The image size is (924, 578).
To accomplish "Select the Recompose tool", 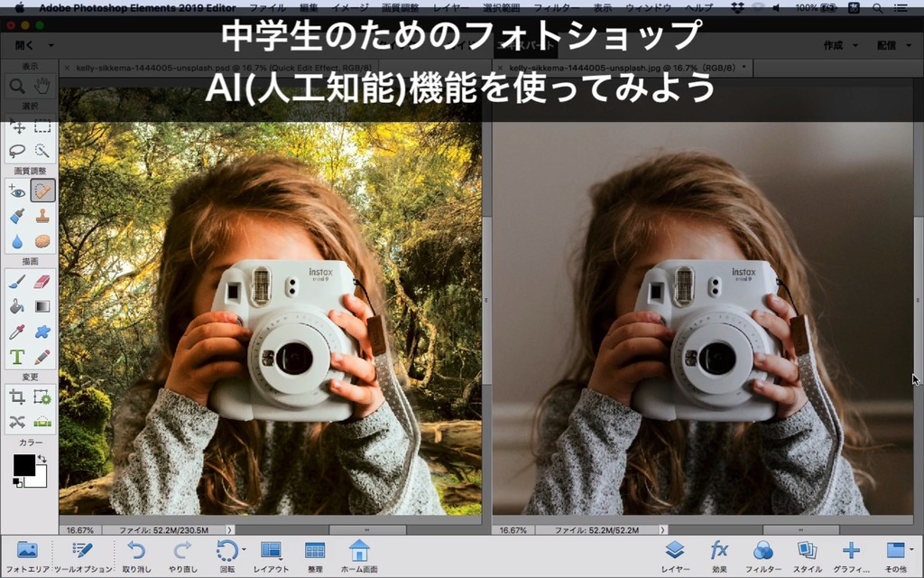I will (42, 397).
